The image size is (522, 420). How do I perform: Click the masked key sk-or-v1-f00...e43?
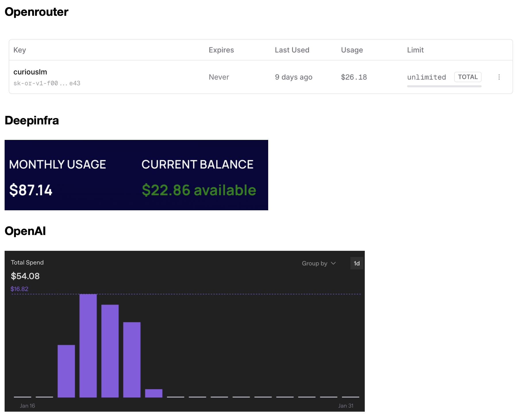(x=47, y=83)
